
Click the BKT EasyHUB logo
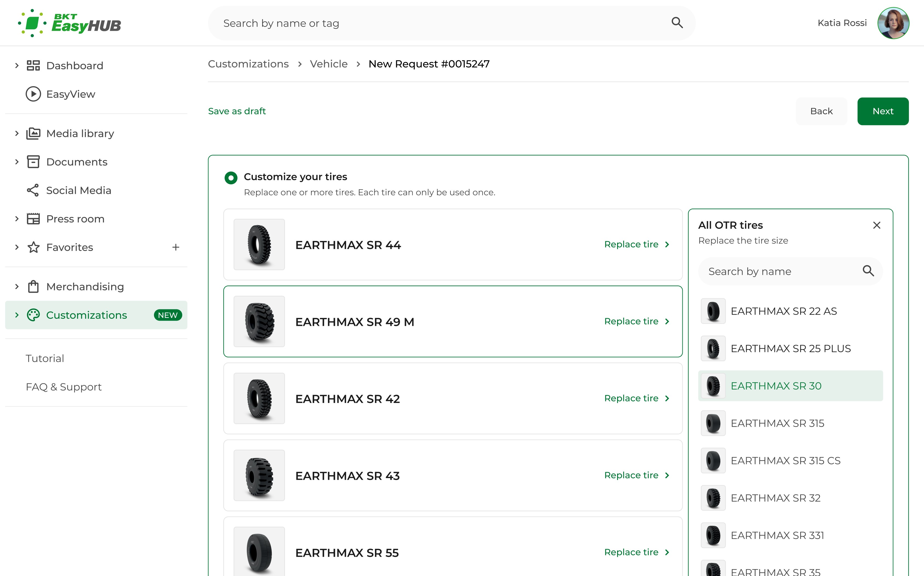69,23
